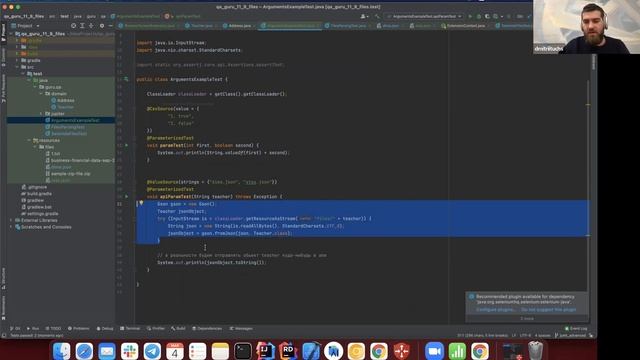Open Telegram from the dock
The width and height of the screenshot is (640, 360).
tap(152, 351)
